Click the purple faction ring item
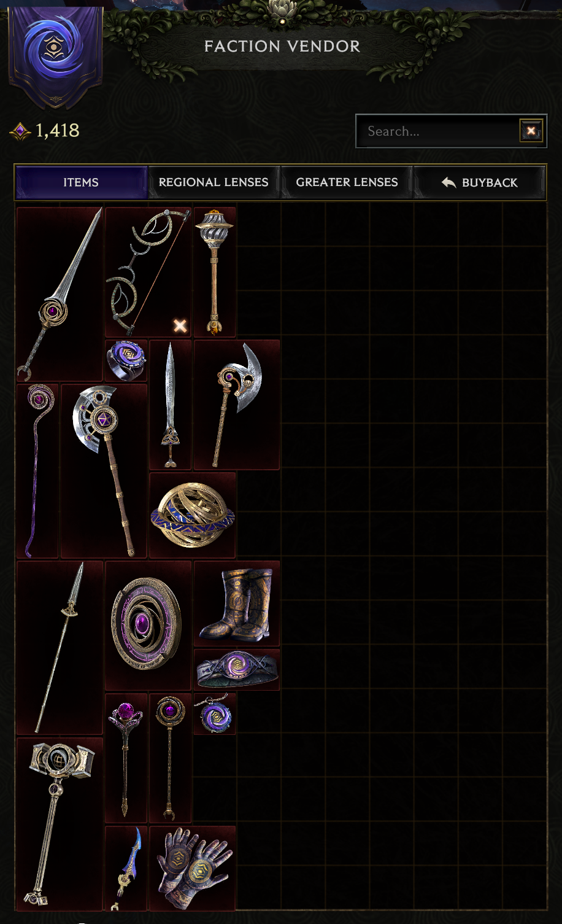Image resolution: width=562 pixels, height=924 pixels. click(x=126, y=361)
